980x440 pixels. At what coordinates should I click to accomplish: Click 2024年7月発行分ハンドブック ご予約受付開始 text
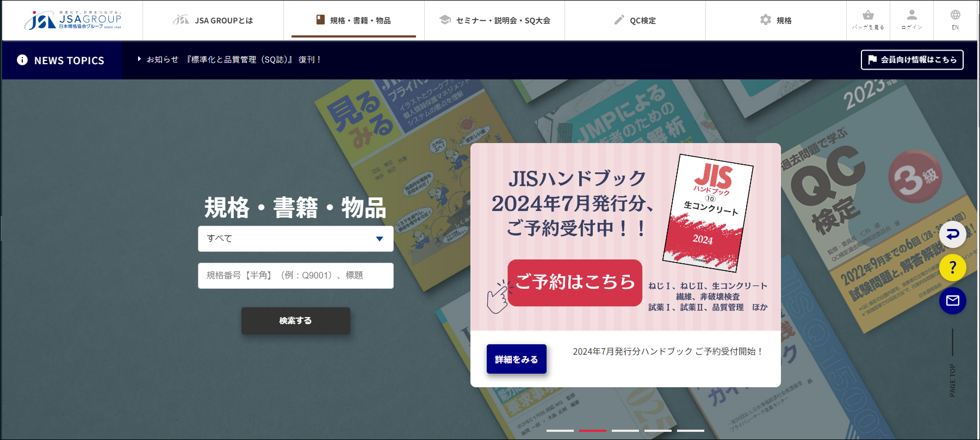[x=668, y=351]
